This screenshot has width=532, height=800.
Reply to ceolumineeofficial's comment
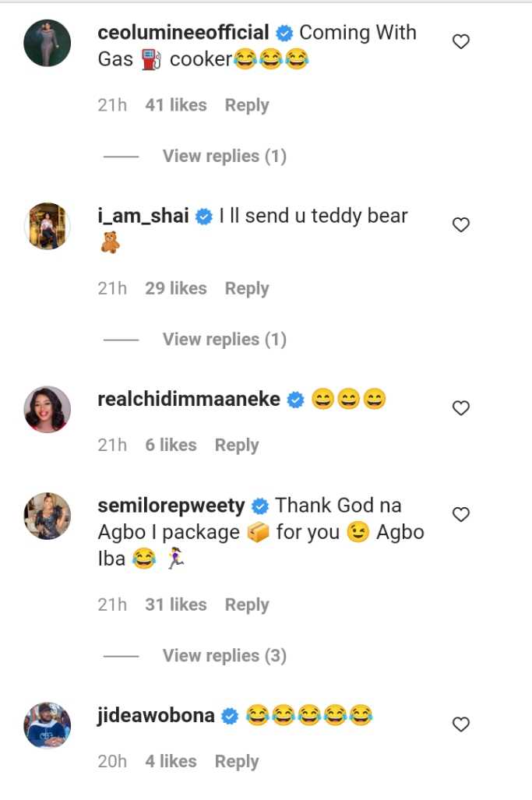[x=247, y=105]
